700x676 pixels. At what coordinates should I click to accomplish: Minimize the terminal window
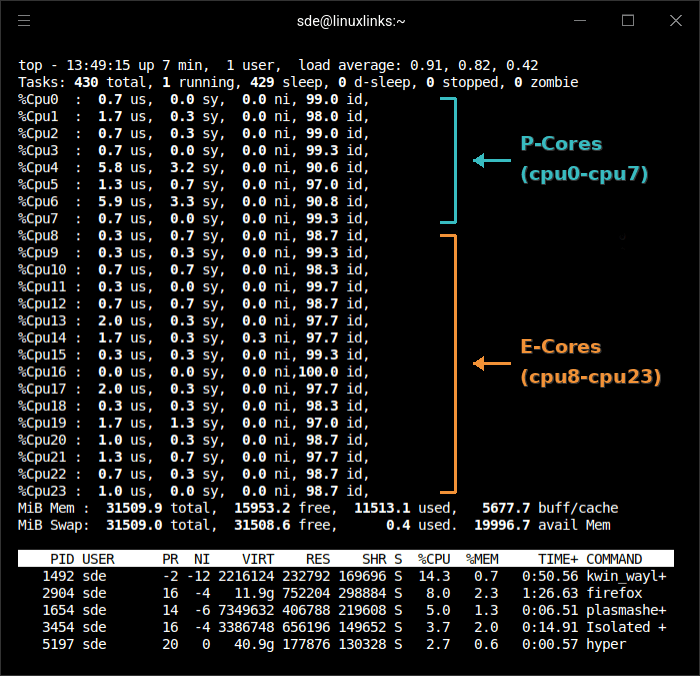pyautogui.click(x=579, y=21)
